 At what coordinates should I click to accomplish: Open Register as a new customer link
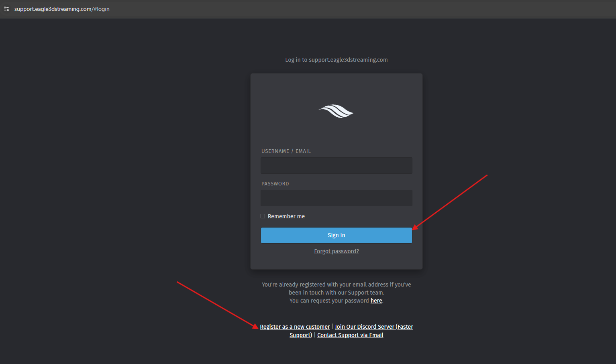tap(295, 327)
